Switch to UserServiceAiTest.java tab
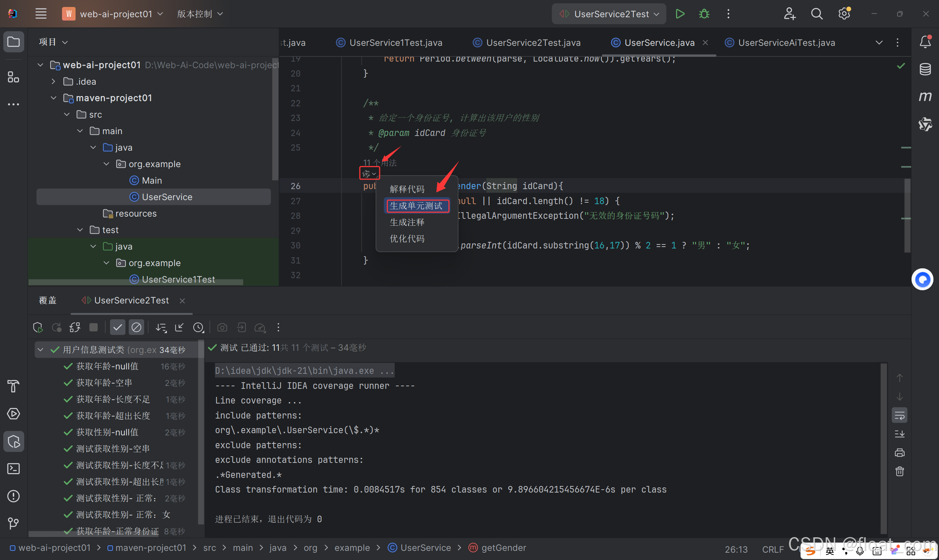The image size is (939, 560). tap(786, 43)
